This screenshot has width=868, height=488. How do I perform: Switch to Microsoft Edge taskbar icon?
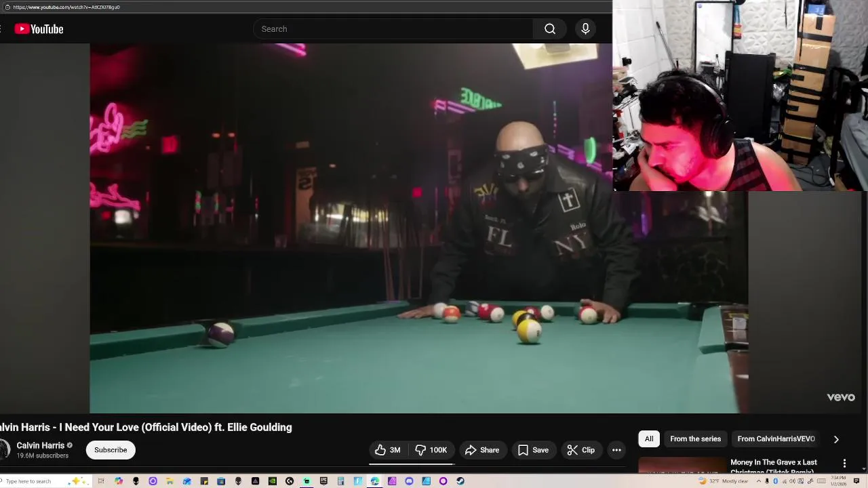[374, 481]
